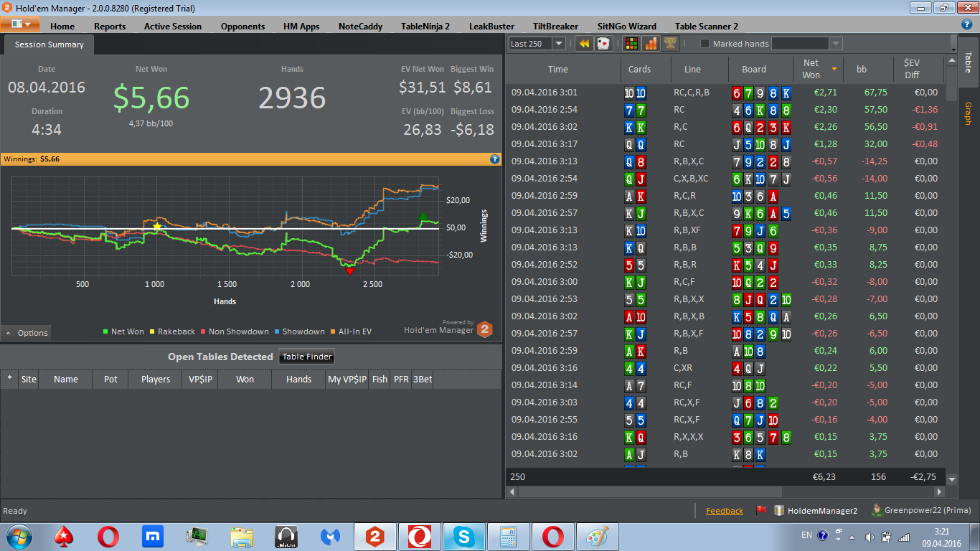Open Malwarebytes from the taskbar
This screenshot has width=980, height=551.
point(330,536)
